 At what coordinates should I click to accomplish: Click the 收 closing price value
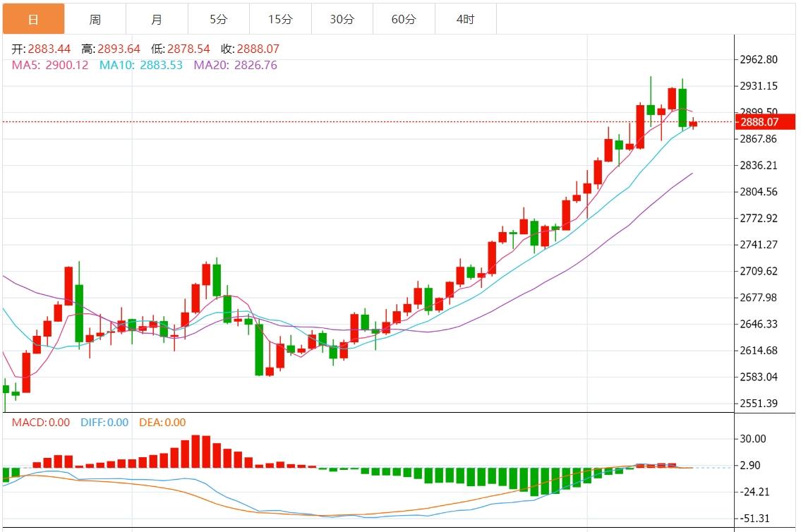pos(258,49)
